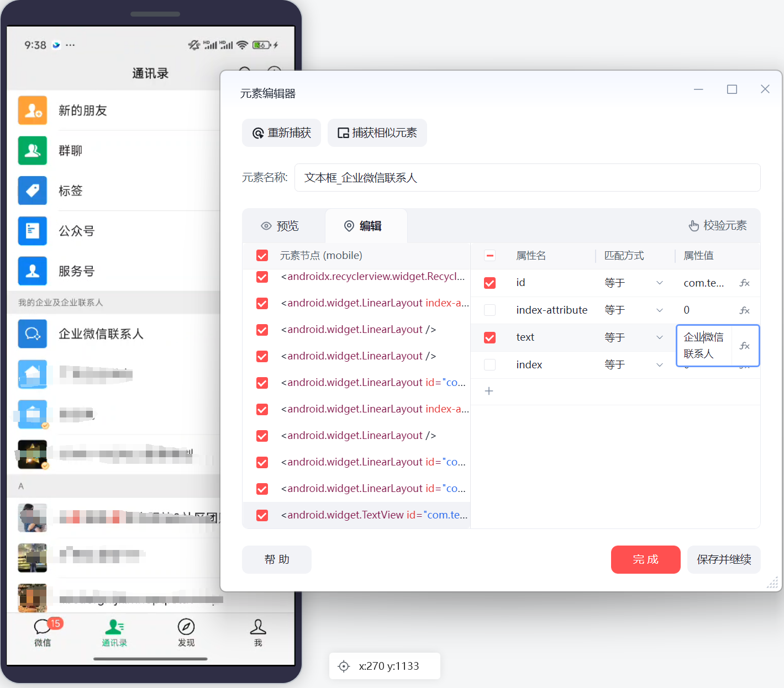This screenshot has height=688, width=784.
Task: Open 新的朋友 orange contact icon
Action: [x=33, y=110]
